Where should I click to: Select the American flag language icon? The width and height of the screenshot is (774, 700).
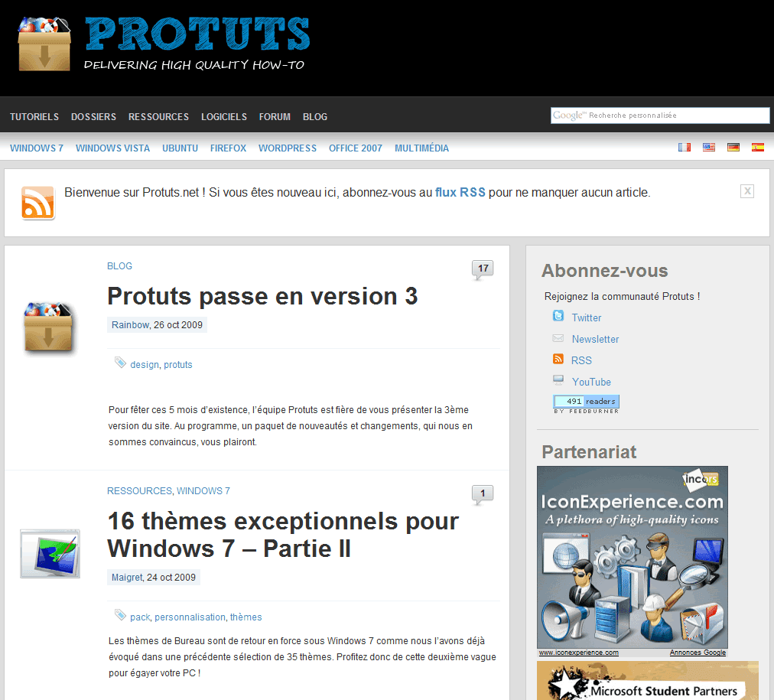(709, 147)
